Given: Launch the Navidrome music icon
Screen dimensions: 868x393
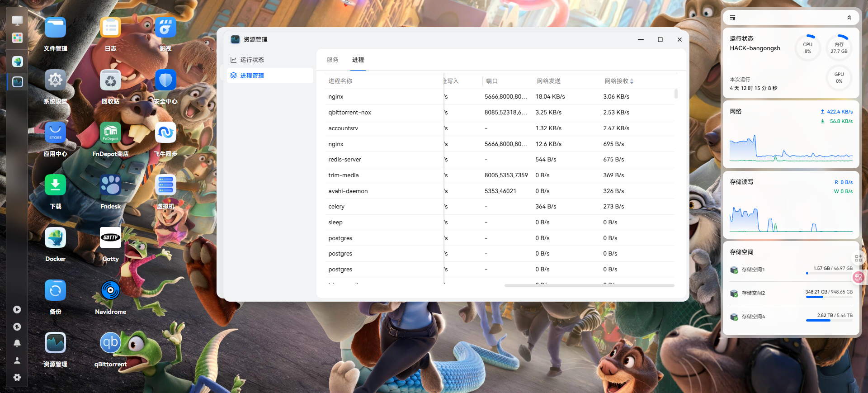Looking at the screenshot, I should [110, 290].
